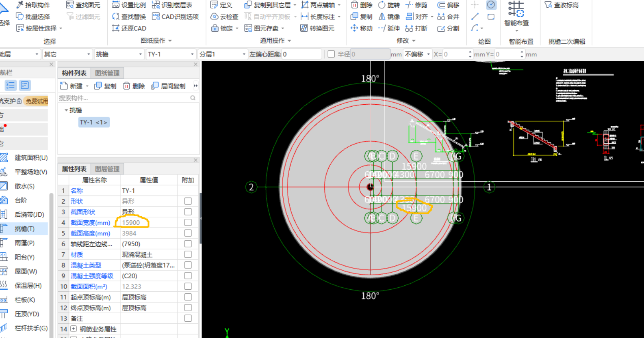Image resolution: width=644 pixels, height=338 pixels.
Task: Click the 左偏心距离 input field
Action: pos(301,54)
